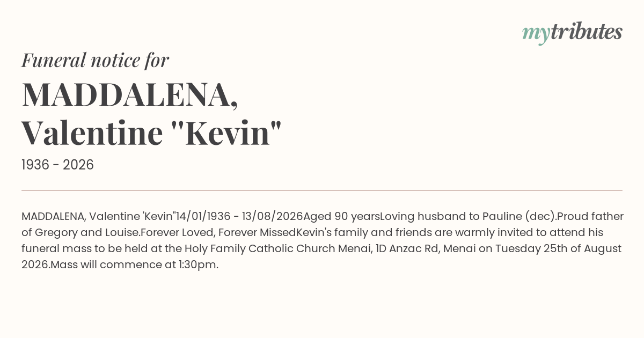Select "Forever Loved, Forever Missed" phrase
The width and height of the screenshot is (644, 338).
pos(218,233)
